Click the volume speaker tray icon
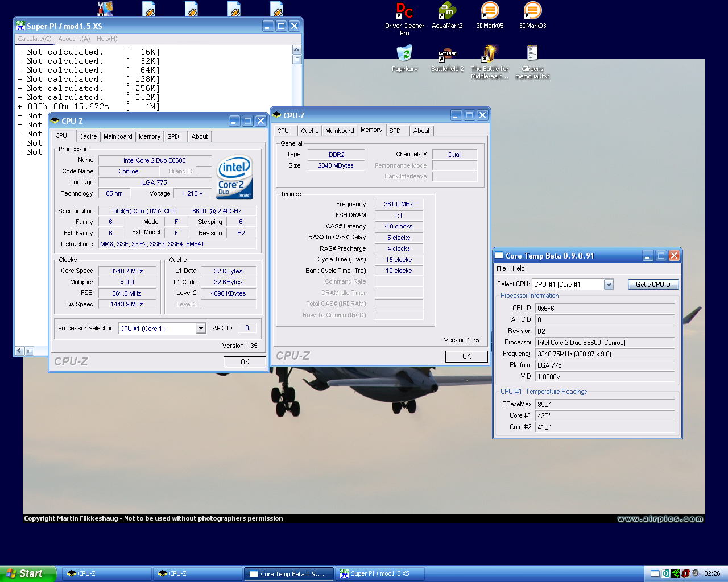Screen dimensions: 728x582 pyautogui.click(x=695, y=573)
